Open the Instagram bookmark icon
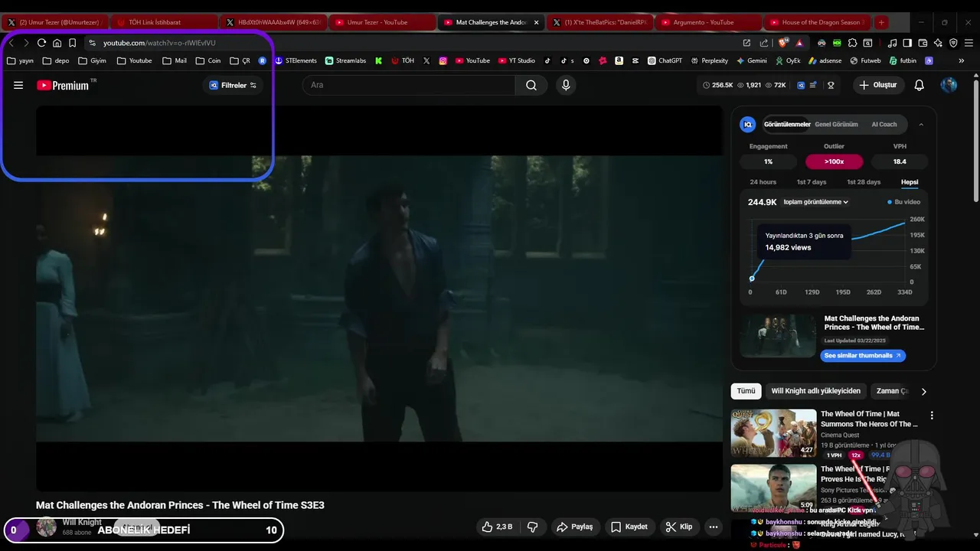The height and width of the screenshot is (551, 980). (443, 60)
